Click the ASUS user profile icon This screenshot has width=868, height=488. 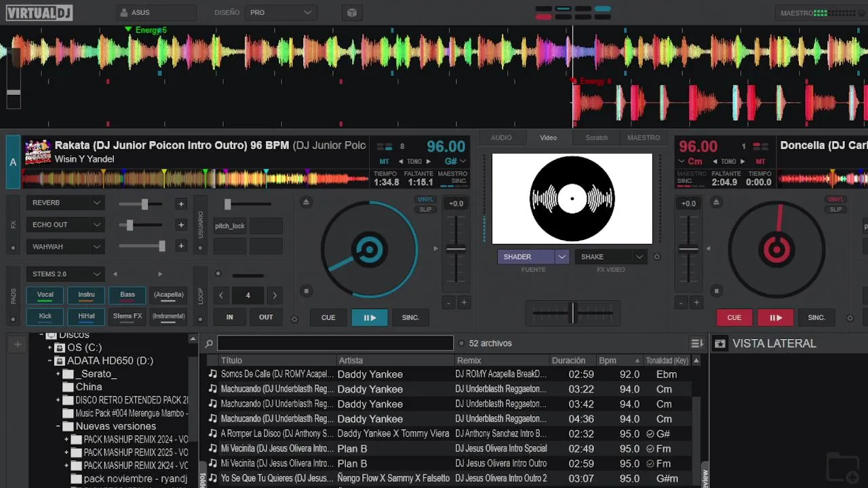[x=123, y=12]
